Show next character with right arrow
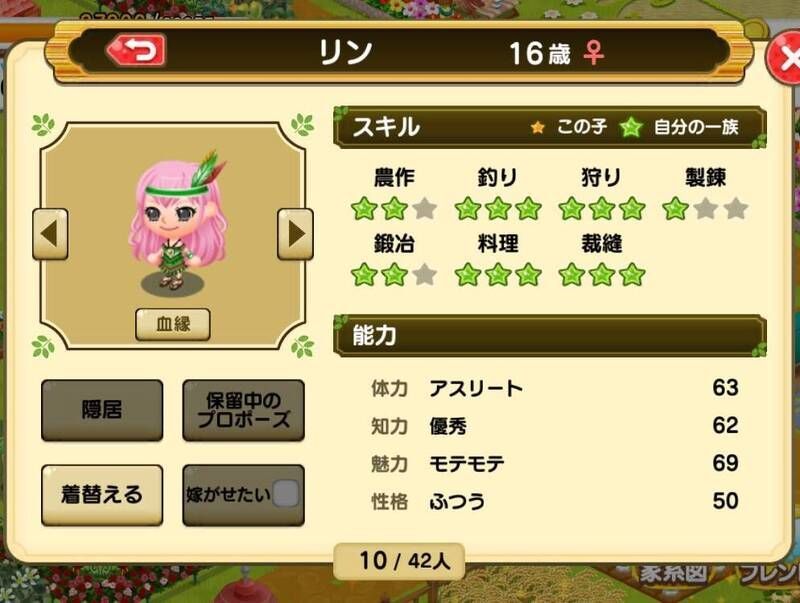800x603 pixels. [295, 234]
